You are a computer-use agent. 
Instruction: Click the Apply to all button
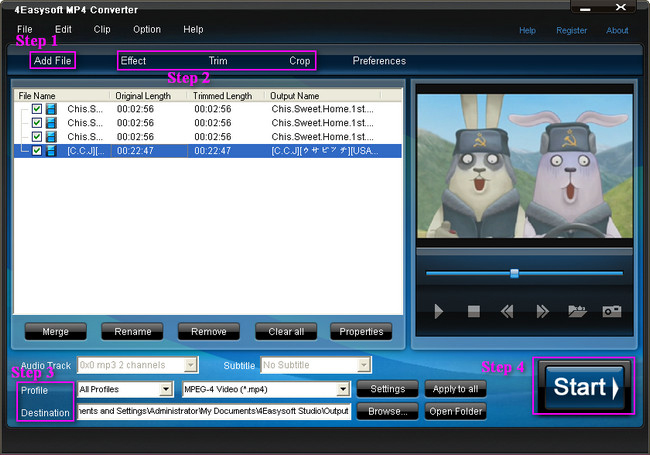click(x=455, y=389)
